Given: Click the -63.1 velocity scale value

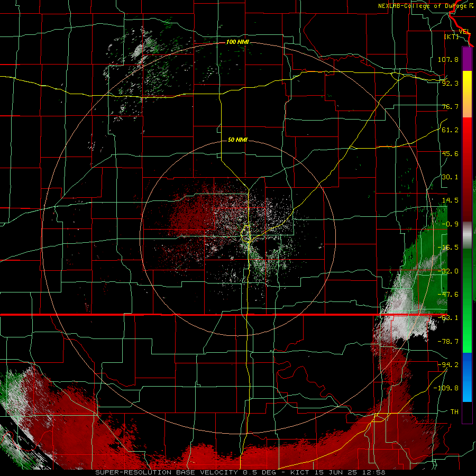Looking at the screenshot, I should pyautogui.click(x=448, y=318).
